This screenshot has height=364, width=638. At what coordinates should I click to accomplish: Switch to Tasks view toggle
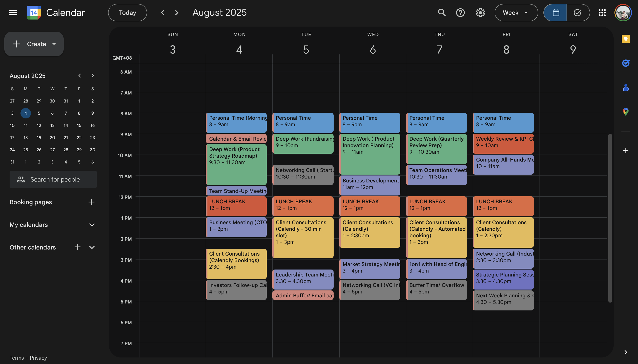(577, 12)
